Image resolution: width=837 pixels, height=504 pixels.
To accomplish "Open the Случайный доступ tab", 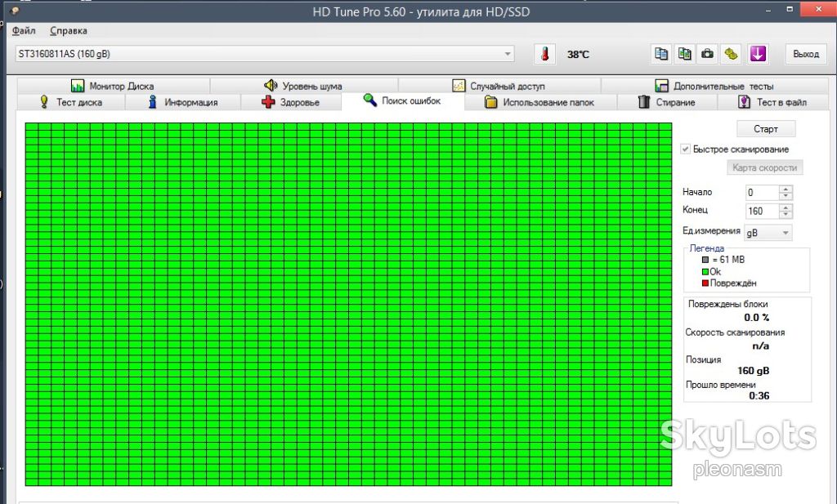I will click(x=499, y=86).
